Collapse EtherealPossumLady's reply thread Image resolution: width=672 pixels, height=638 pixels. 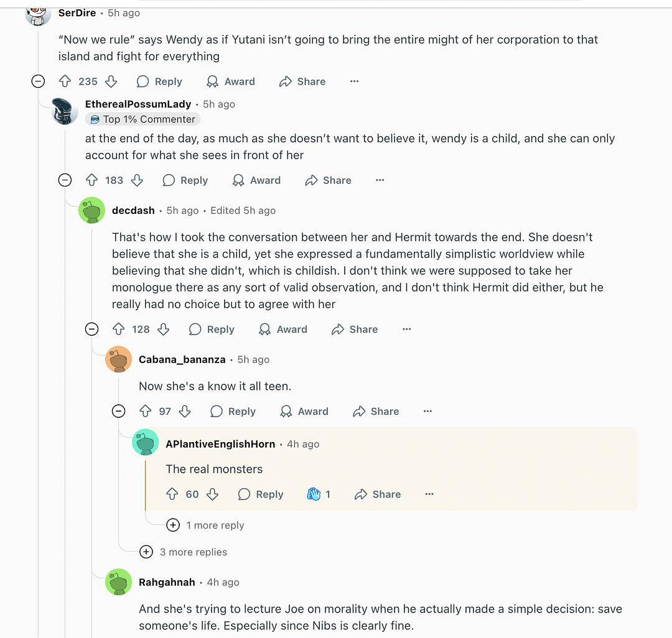(x=65, y=180)
